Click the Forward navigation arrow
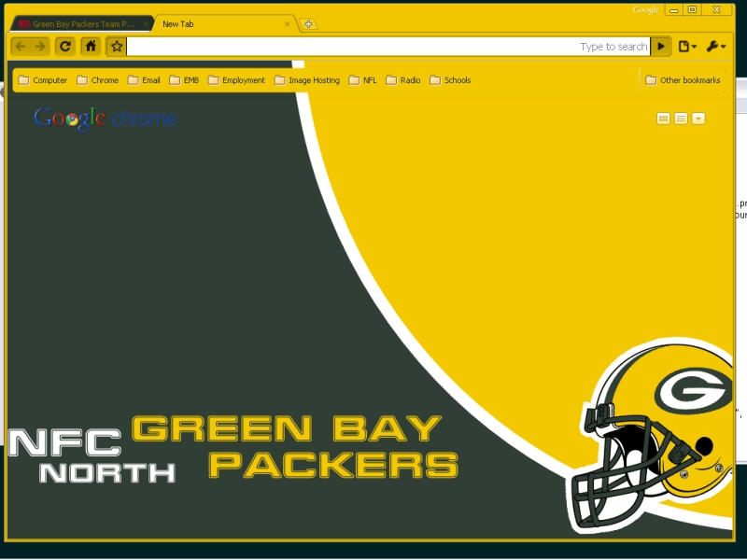747x560 pixels. [x=40, y=45]
